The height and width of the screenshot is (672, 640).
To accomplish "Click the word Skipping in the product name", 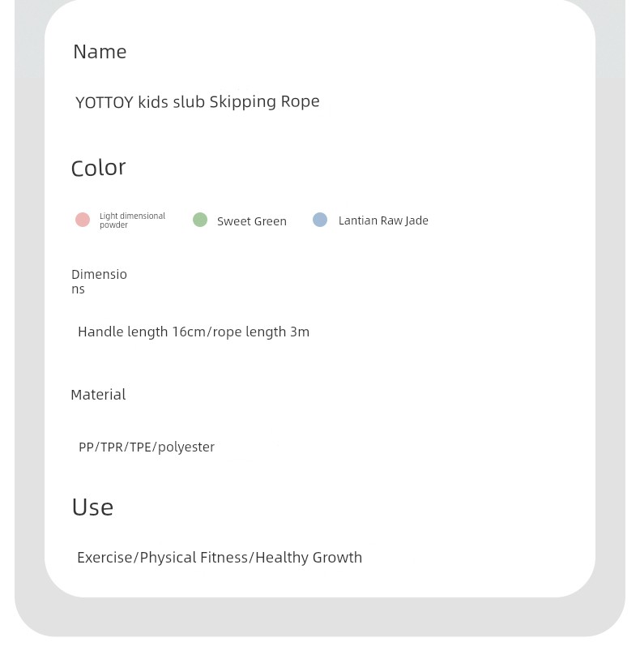I will 243,102.
